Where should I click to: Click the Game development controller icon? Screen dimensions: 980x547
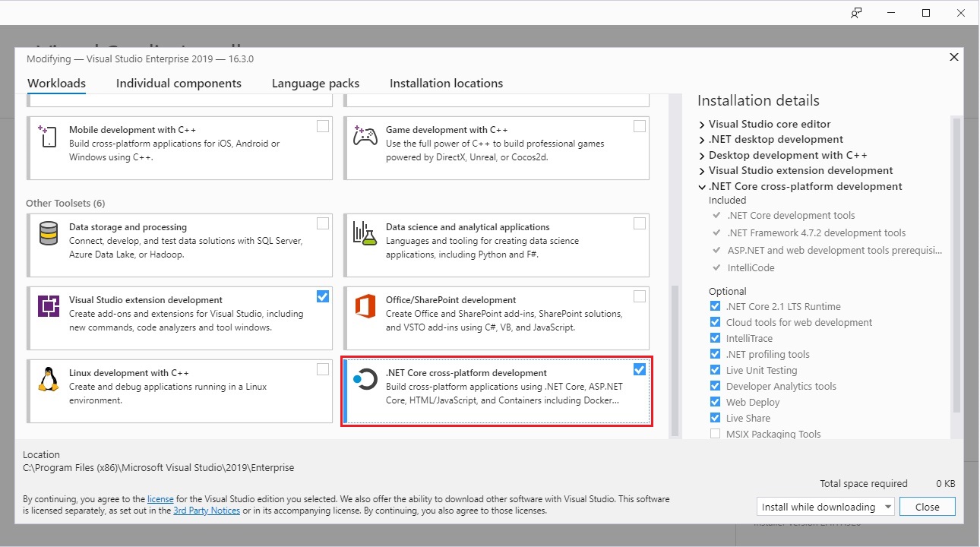pyautogui.click(x=365, y=137)
